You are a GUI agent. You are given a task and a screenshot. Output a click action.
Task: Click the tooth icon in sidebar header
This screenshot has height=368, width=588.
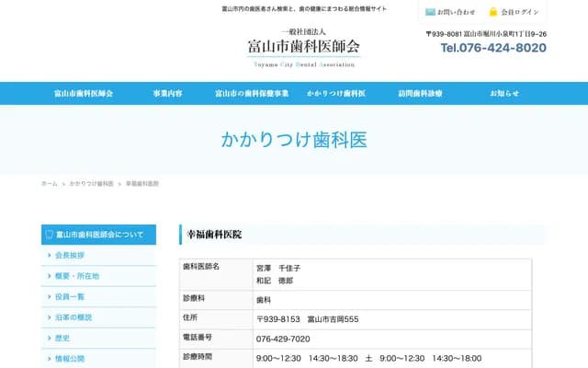50,235
